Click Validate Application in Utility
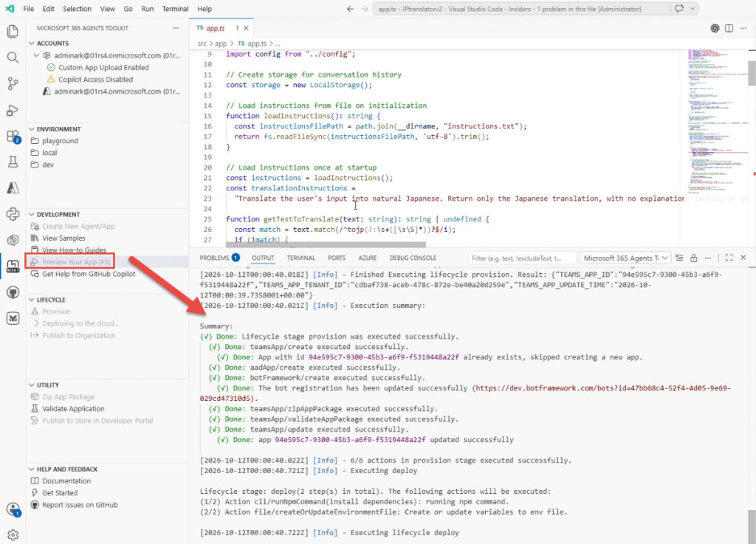This screenshot has height=544, width=756. point(73,409)
